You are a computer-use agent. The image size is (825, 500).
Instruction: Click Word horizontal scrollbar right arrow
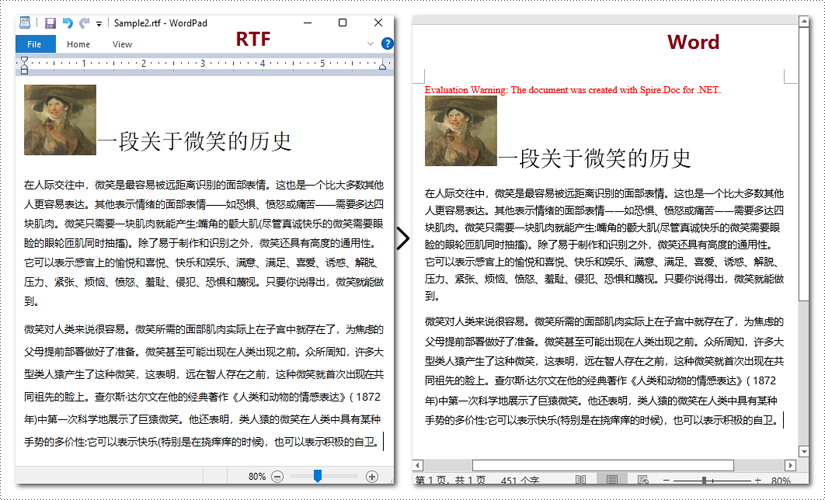pos(790,465)
